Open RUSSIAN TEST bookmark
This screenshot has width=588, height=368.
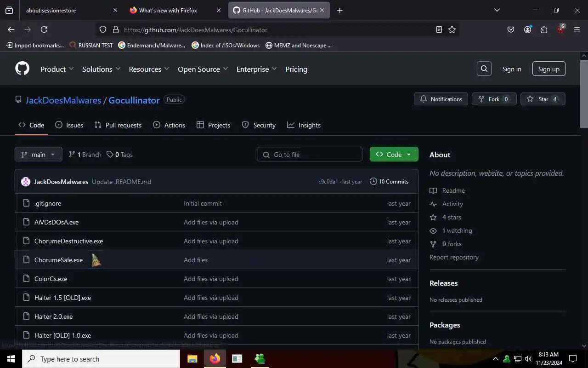91,45
